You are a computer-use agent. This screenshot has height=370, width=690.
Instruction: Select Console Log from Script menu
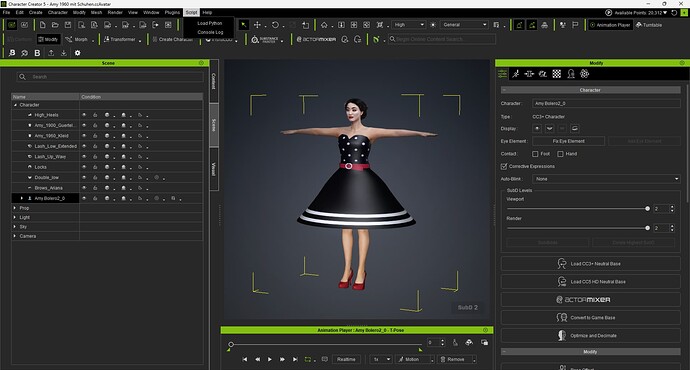coord(209,32)
